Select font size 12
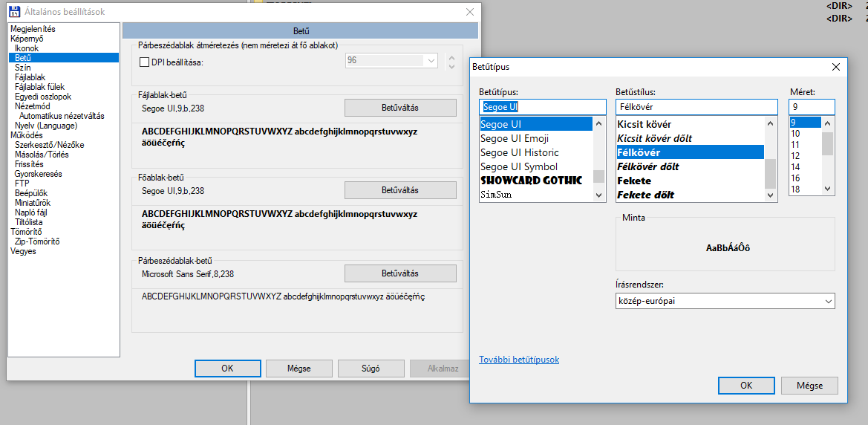Viewport: 868px width, 425px height. (x=795, y=156)
